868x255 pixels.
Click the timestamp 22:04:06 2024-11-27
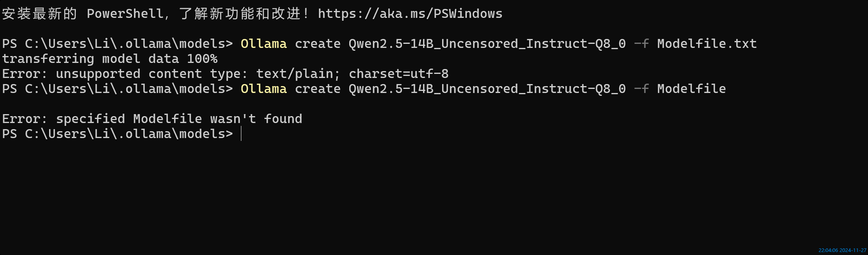[x=842, y=251]
